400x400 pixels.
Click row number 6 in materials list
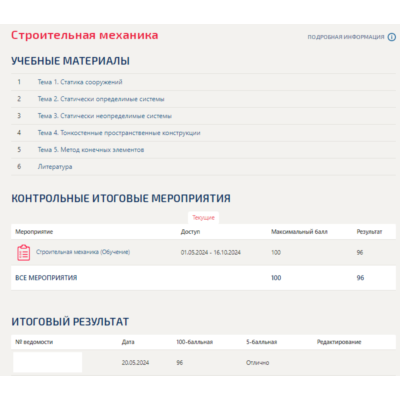19,167
